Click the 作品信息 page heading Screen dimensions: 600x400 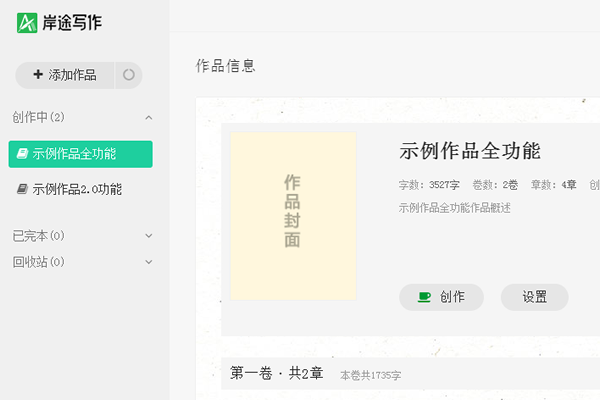click(x=225, y=66)
